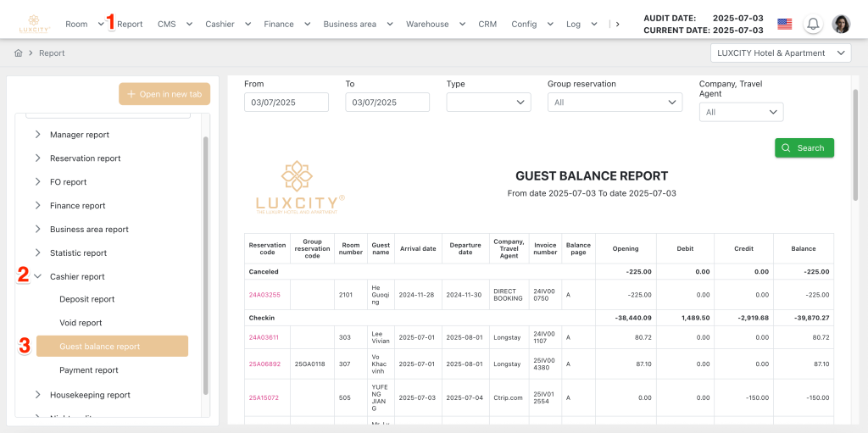Open the Warehouse menu
868x433 pixels.
point(434,24)
